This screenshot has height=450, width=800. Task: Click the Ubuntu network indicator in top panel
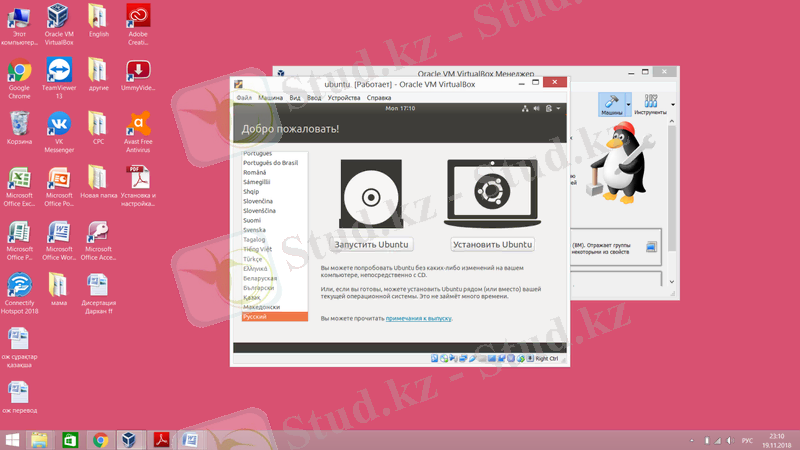524,108
